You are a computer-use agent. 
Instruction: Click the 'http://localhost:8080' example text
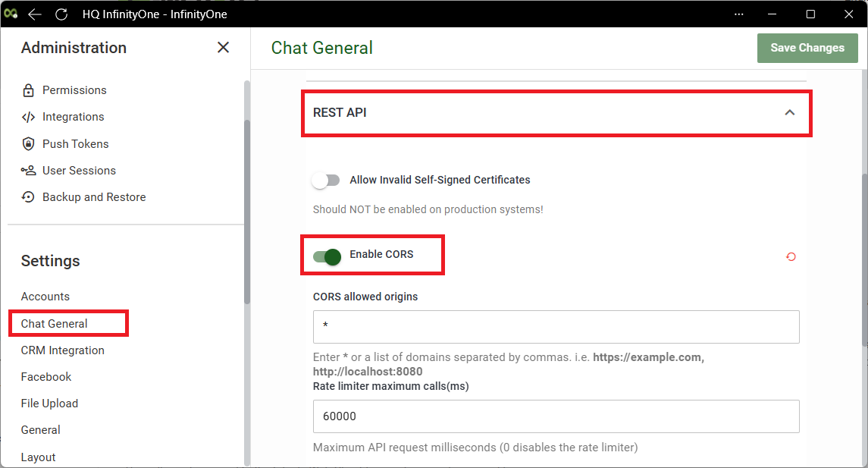(x=368, y=372)
